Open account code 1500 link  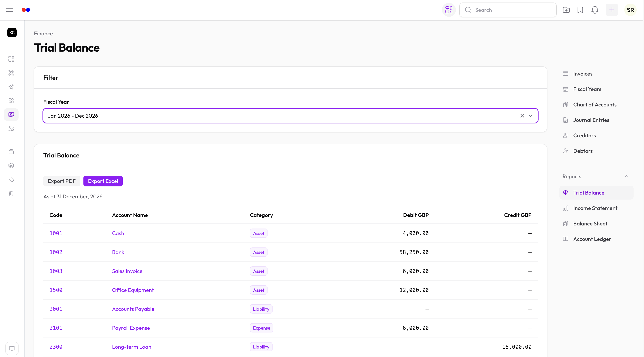[x=56, y=290]
